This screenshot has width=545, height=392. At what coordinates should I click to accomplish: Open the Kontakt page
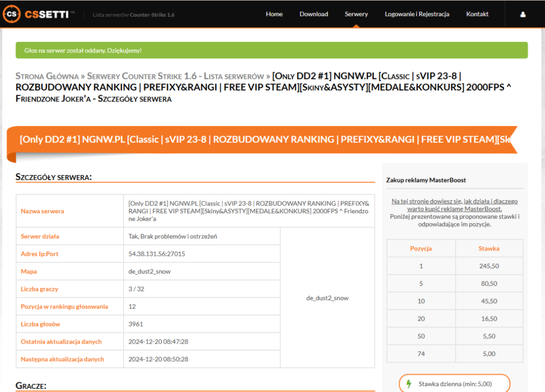[x=477, y=14]
